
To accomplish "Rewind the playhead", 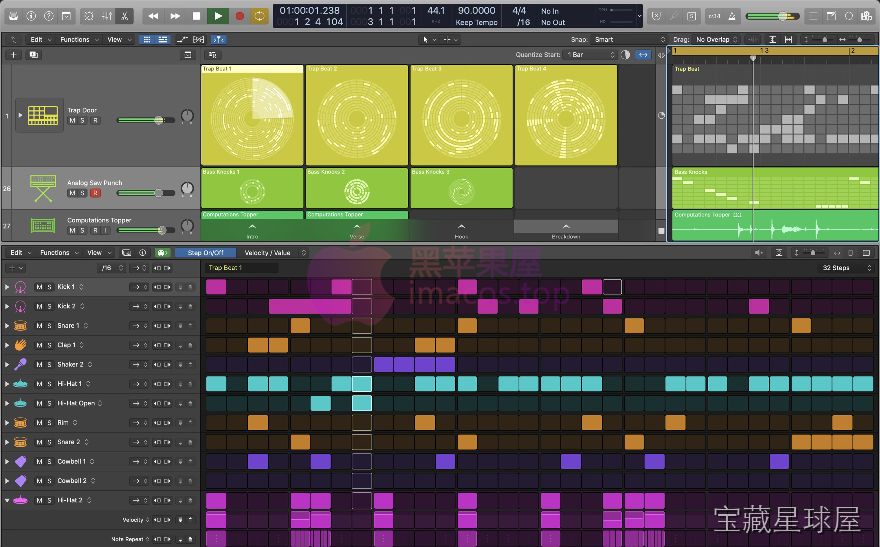I will tap(153, 16).
